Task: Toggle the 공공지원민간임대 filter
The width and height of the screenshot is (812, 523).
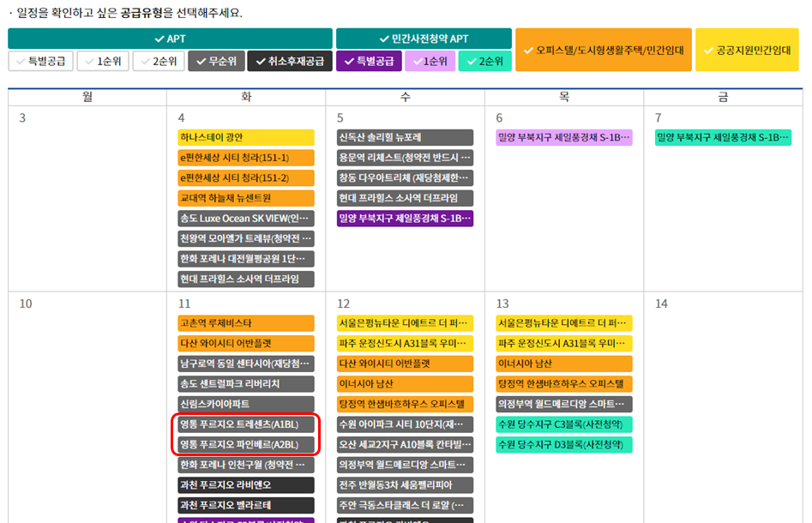Action: (747, 50)
